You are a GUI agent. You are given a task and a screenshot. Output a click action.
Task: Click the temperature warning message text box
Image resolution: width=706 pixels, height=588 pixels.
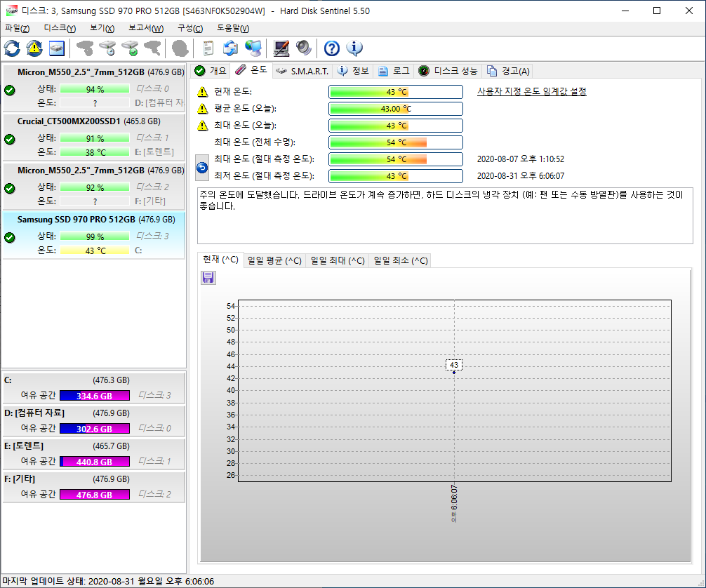pyautogui.click(x=445, y=215)
